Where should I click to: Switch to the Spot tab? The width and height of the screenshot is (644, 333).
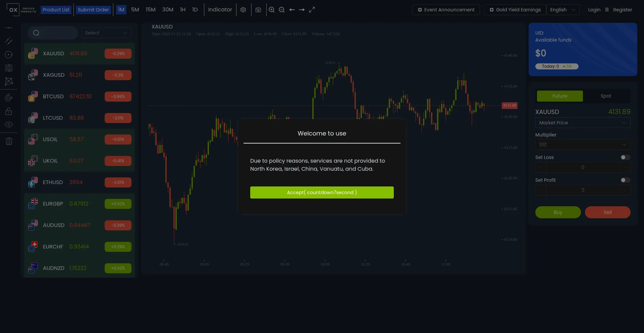605,96
